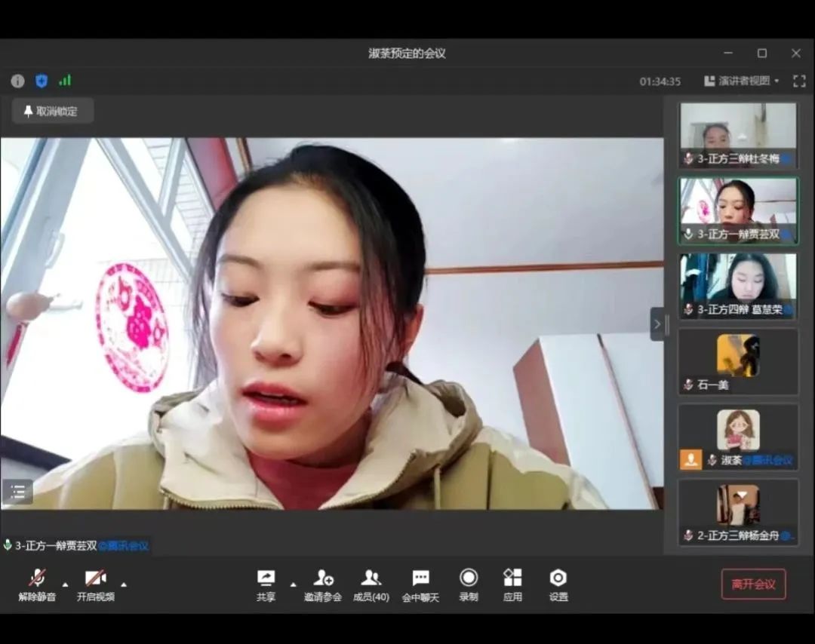Open the Apps icon in toolbar
815x644 pixels.
(512, 585)
